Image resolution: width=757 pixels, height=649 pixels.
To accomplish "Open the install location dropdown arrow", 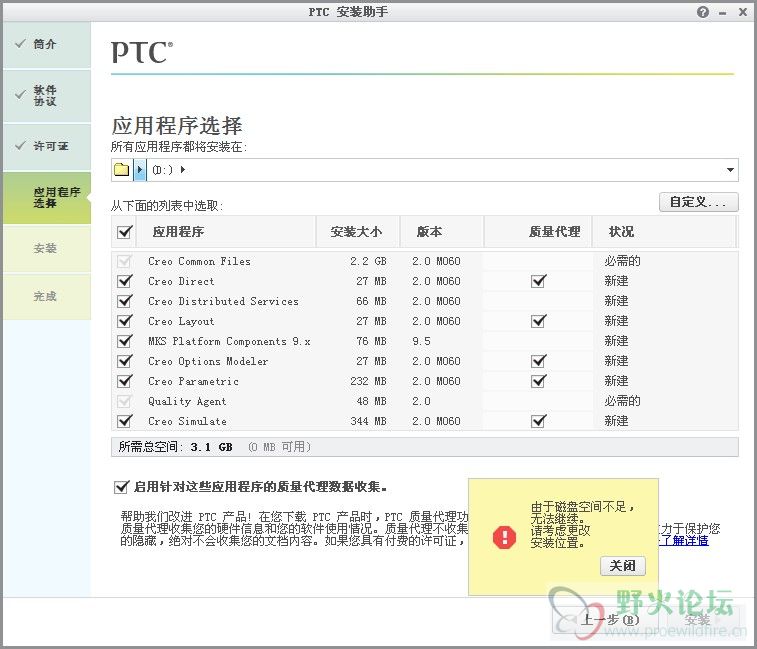I will pyautogui.click(x=730, y=169).
